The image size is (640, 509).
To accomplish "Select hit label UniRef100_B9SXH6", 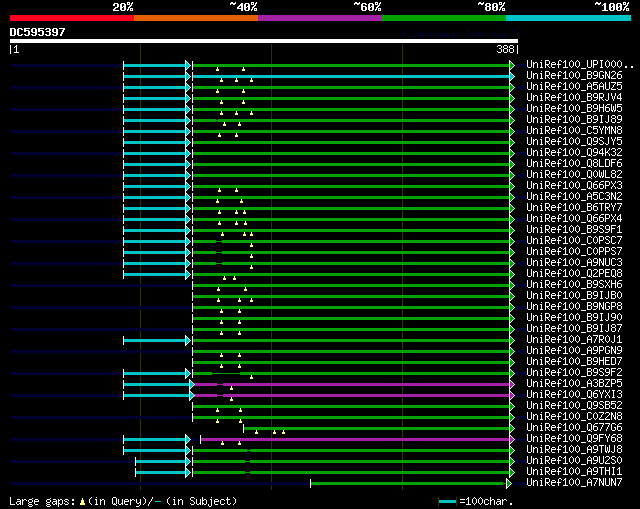I will point(574,285).
